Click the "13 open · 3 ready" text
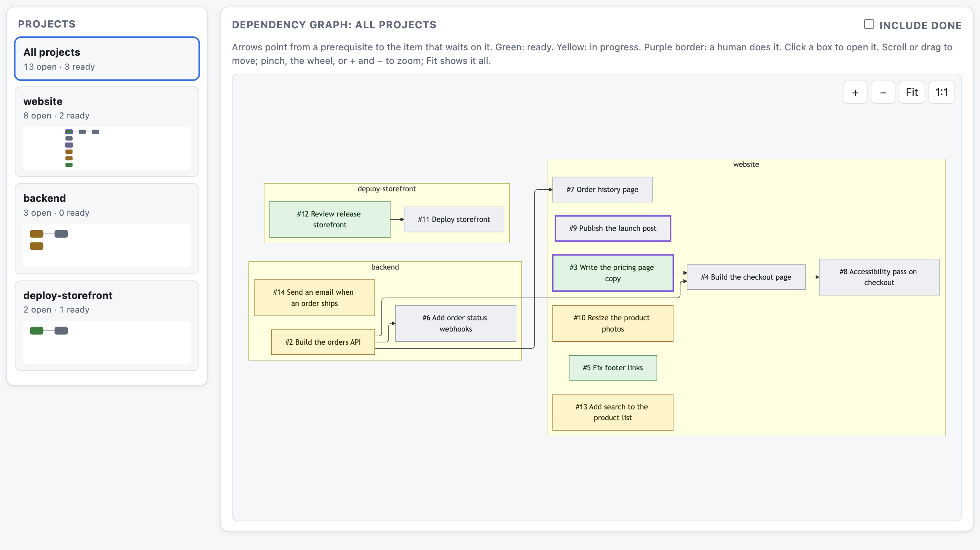980x550 pixels. pos(59,67)
